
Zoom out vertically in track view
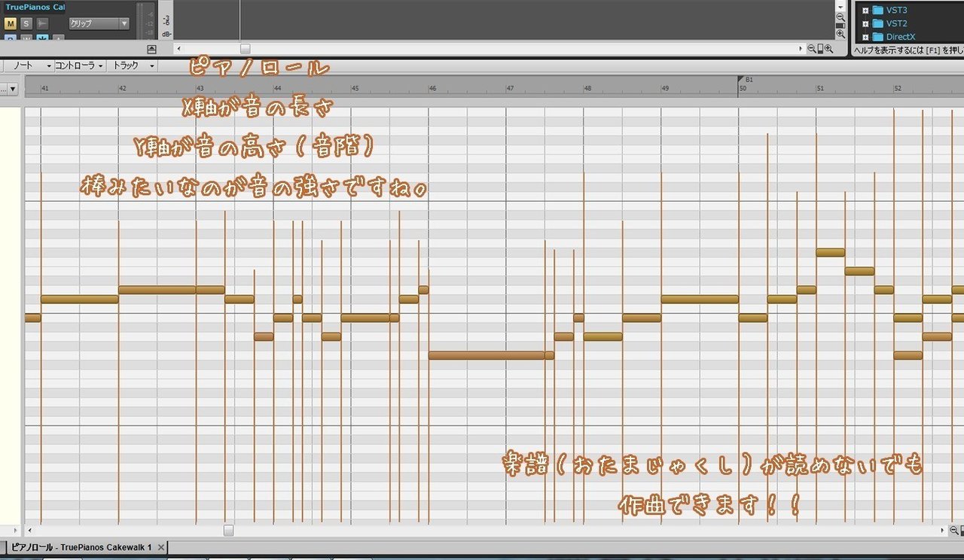tap(840, 17)
